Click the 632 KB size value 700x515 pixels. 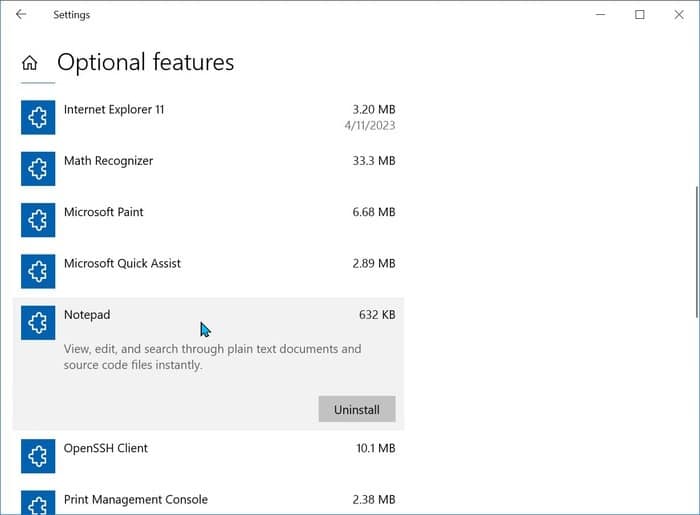pos(377,315)
